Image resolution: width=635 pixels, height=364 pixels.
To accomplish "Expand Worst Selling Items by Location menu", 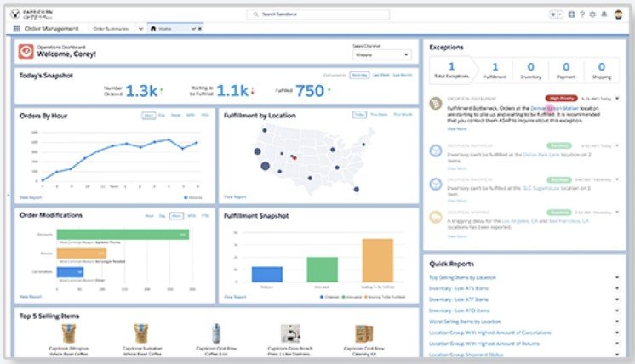I will pos(617,321).
